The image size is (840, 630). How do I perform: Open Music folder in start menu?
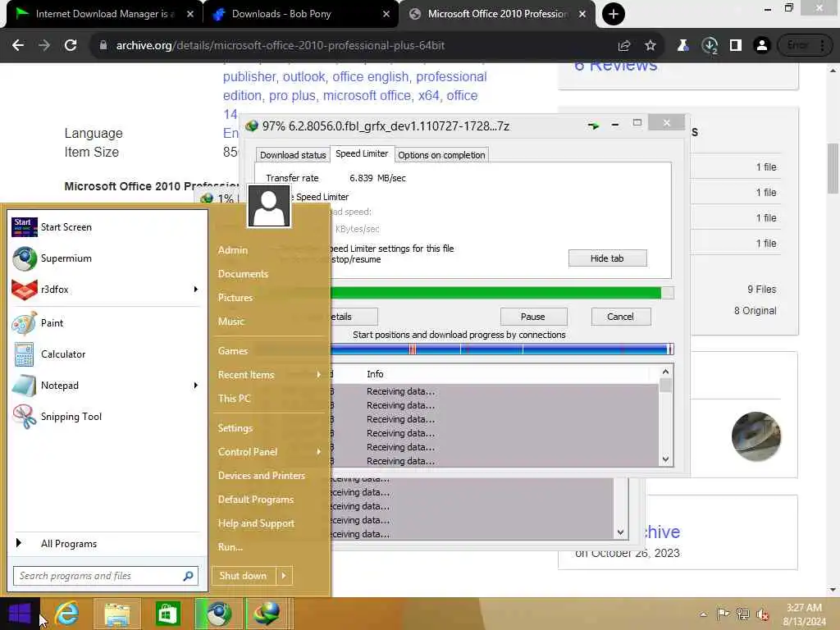coord(231,322)
